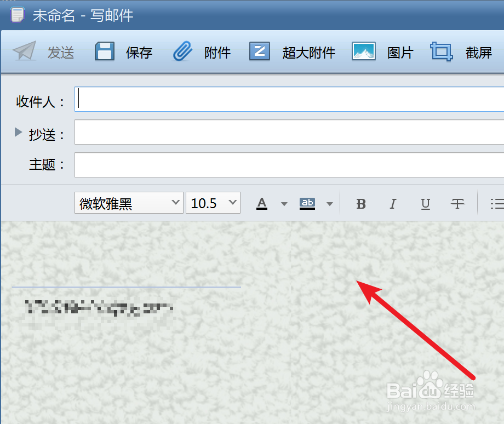Click the 发送 send button label

[x=60, y=53]
